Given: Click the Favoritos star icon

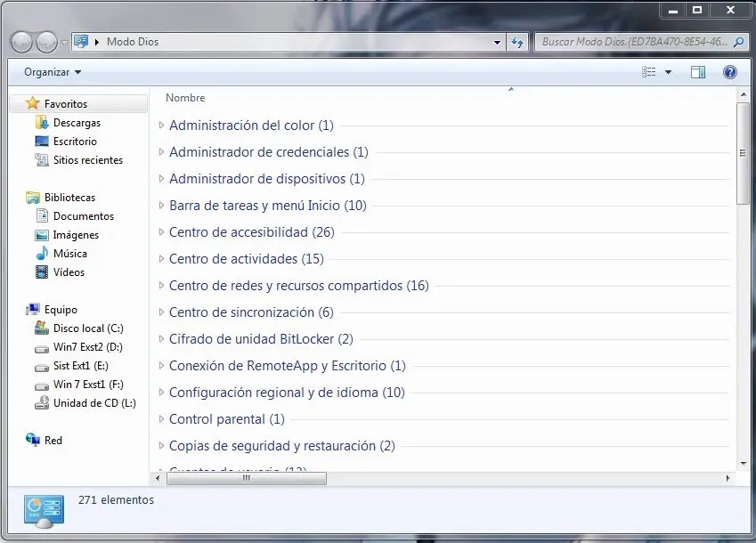Looking at the screenshot, I should click(32, 103).
